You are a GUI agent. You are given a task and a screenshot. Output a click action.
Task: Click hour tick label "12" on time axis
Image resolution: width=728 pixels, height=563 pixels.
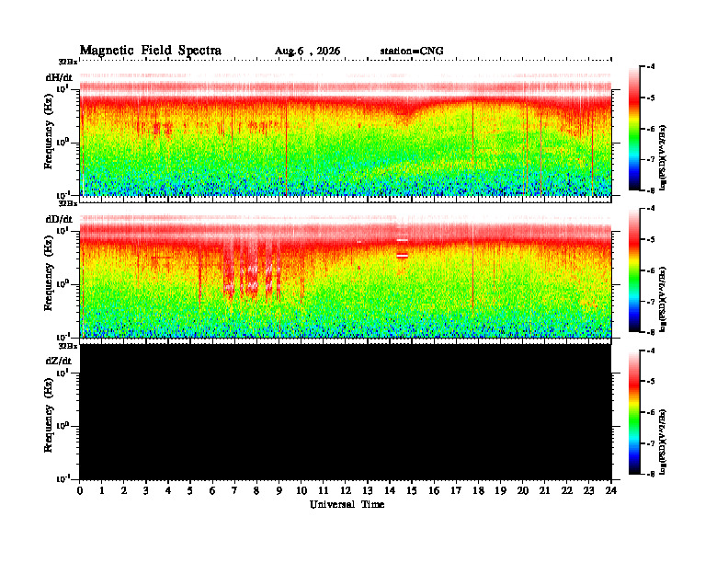(x=346, y=490)
